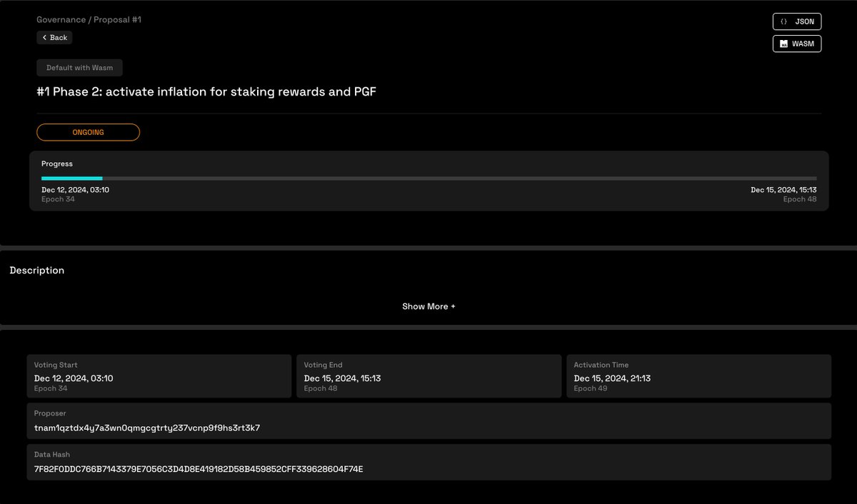Click the Epoch 48 progress end label
This screenshot has width=857, height=504.
click(x=801, y=198)
